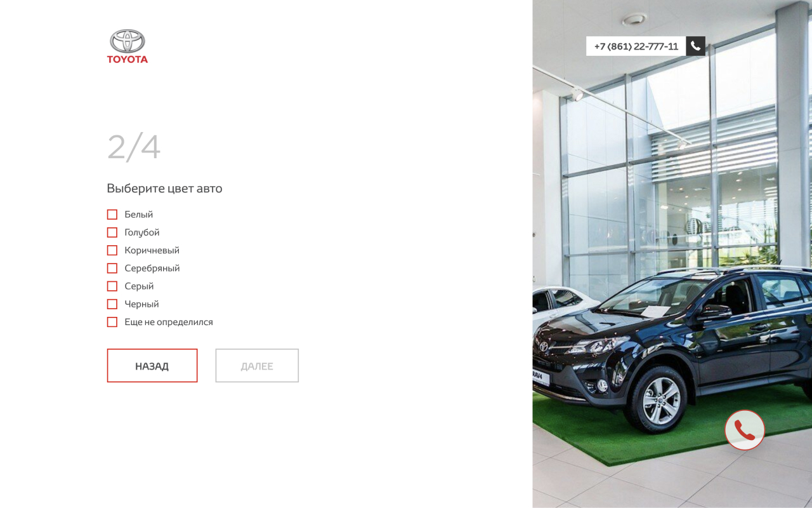Click the Toyota logo

click(128, 46)
